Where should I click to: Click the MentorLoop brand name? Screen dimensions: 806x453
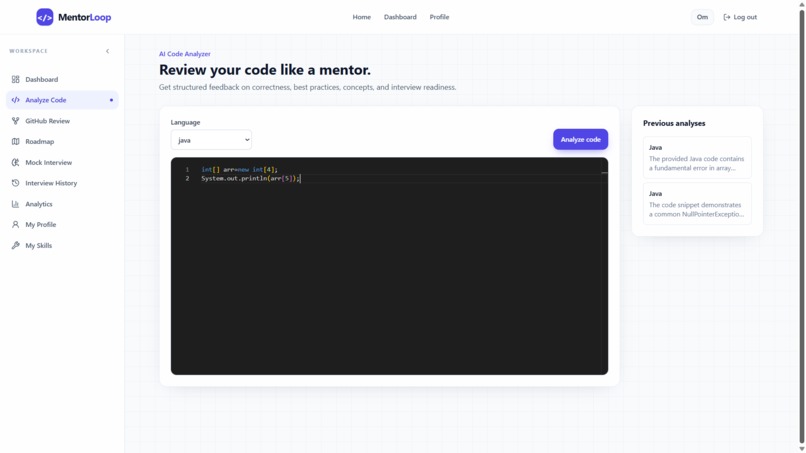click(x=84, y=17)
